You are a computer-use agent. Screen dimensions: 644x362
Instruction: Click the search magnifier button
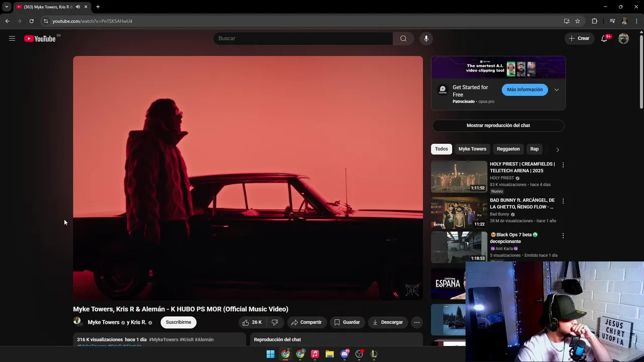[x=404, y=38]
